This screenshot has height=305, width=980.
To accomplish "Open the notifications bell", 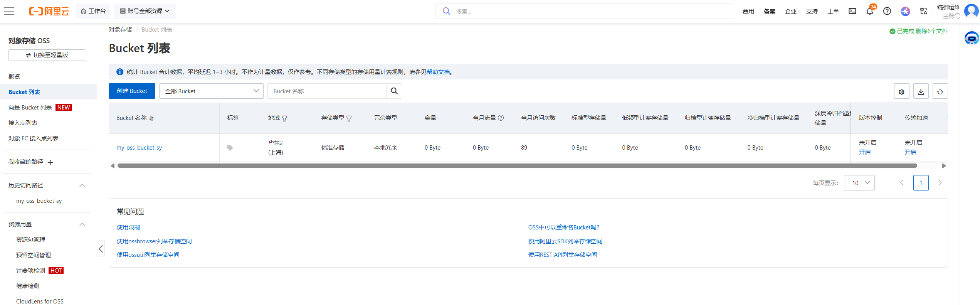I will 870,11.
